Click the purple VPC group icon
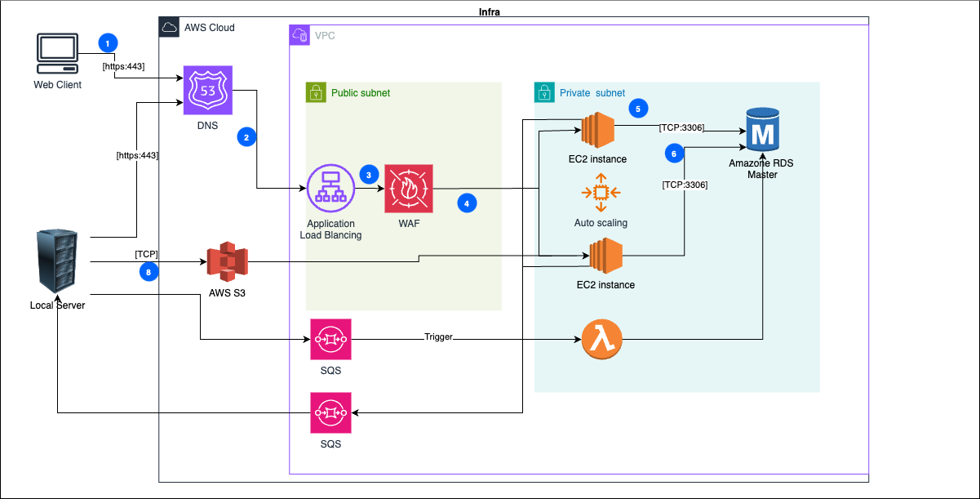Image resolution: width=980 pixels, height=499 pixels. click(299, 35)
